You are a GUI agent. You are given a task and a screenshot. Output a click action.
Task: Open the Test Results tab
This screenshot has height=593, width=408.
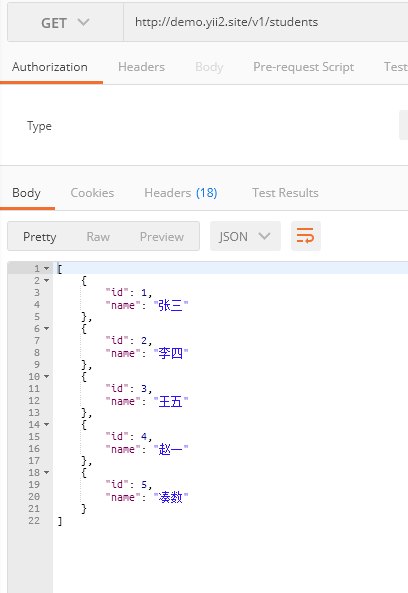click(285, 193)
